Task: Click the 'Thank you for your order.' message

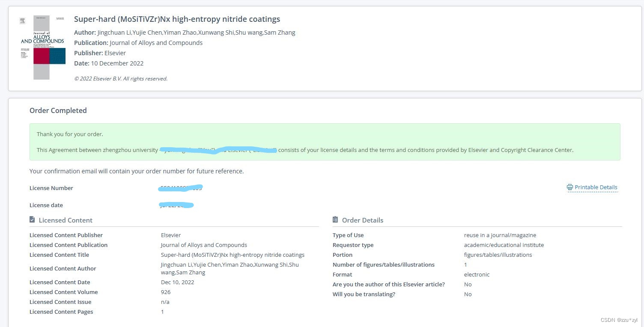Action: click(70, 134)
